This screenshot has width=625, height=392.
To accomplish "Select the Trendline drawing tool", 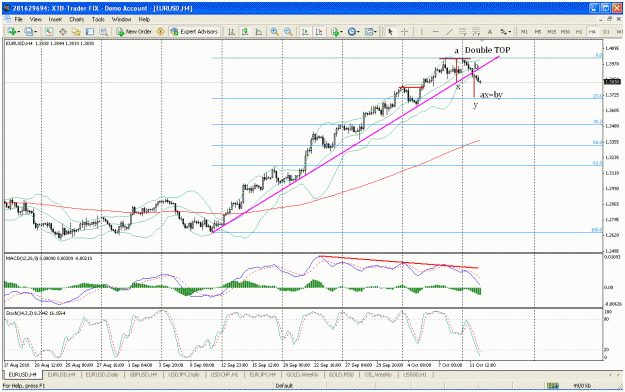I will (449, 32).
